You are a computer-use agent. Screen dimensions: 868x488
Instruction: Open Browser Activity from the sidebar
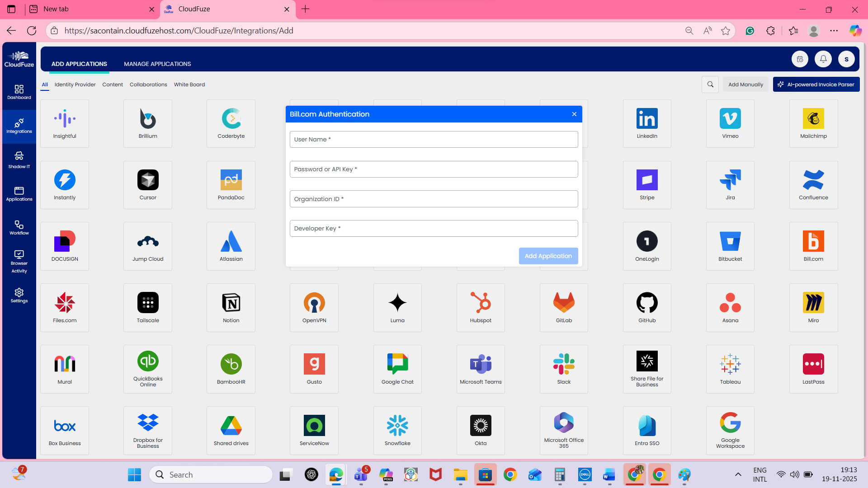tap(19, 261)
